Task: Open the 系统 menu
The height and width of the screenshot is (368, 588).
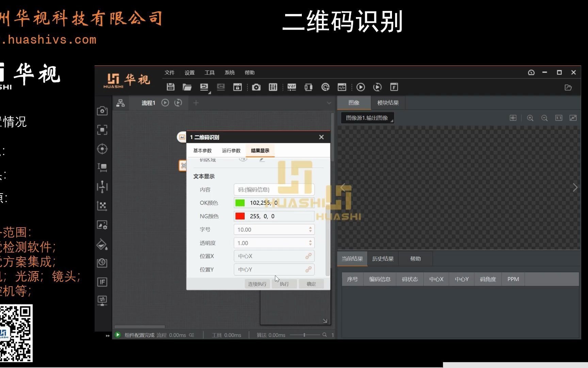Action: (230, 73)
